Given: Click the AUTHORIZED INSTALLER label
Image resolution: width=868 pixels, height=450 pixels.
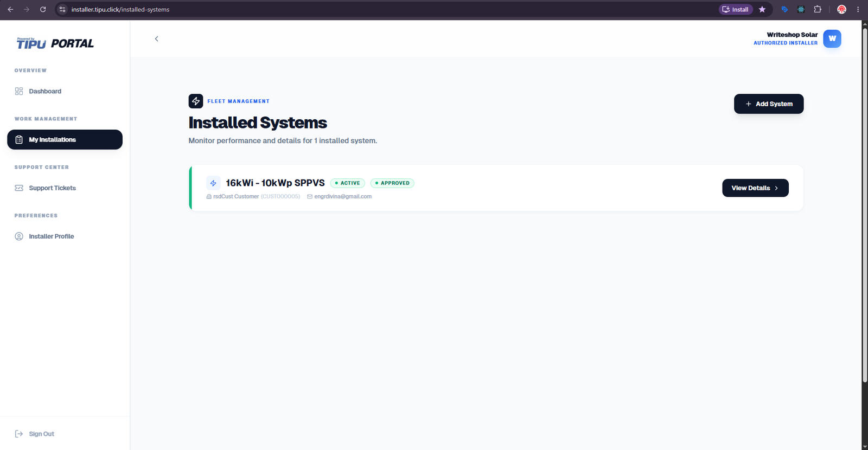Looking at the screenshot, I should (786, 43).
